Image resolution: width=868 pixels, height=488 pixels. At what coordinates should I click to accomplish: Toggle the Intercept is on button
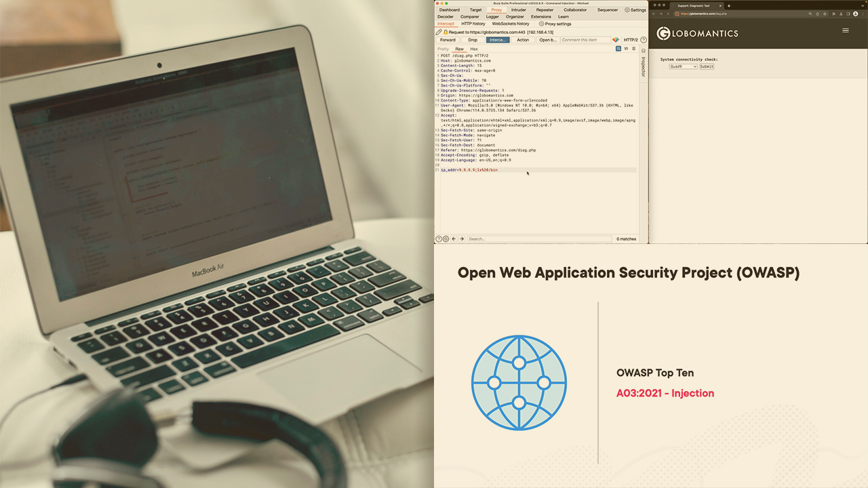point(498,40)
